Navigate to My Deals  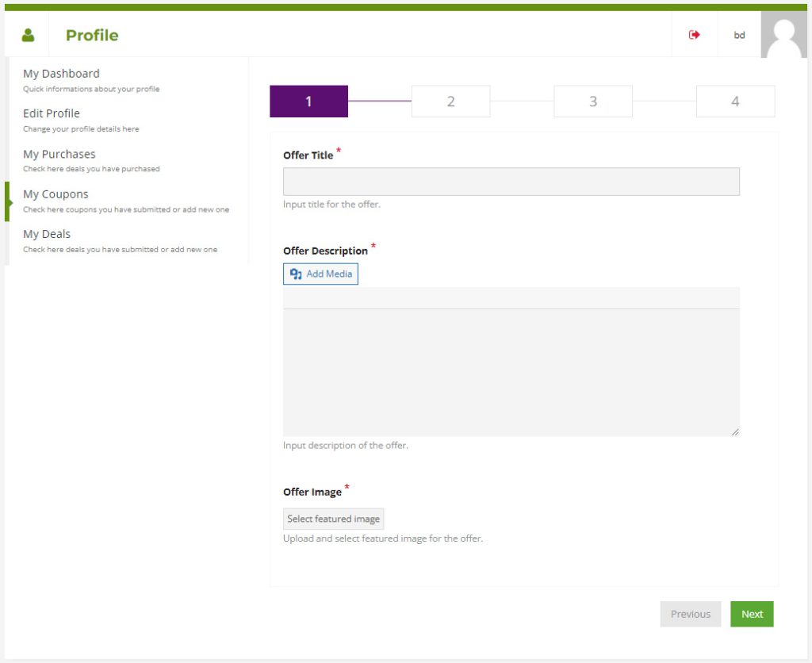point(47,234)
